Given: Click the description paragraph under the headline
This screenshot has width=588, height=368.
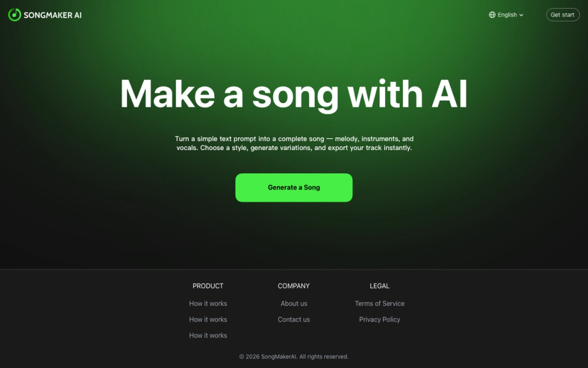Looking at the screenshot, I should [294, 144].
